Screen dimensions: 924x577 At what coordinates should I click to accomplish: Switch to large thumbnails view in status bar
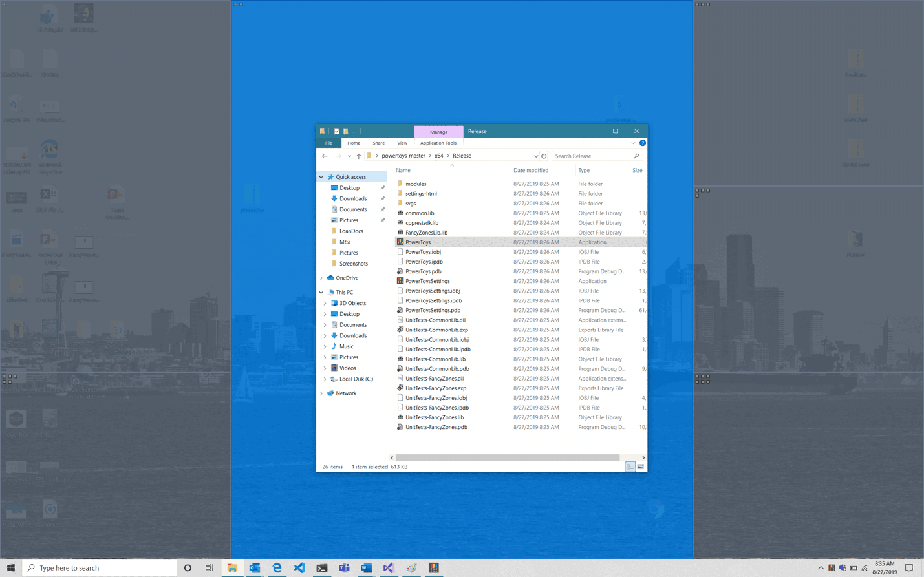(x=641, y=467)
